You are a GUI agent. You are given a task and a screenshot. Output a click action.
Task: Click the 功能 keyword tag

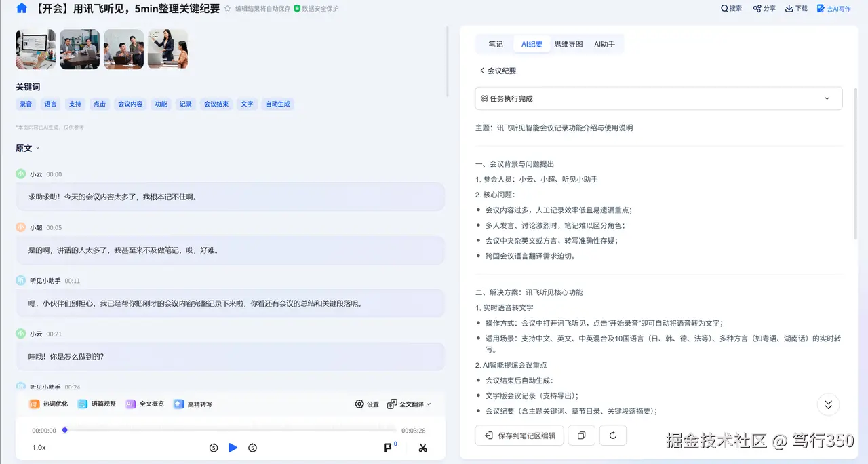161,104
